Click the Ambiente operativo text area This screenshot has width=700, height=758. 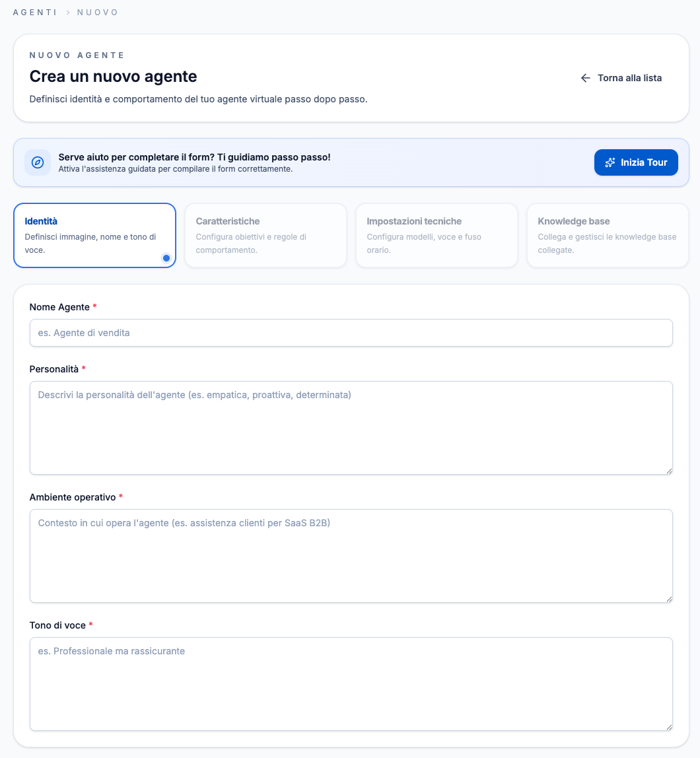(351, 555)
